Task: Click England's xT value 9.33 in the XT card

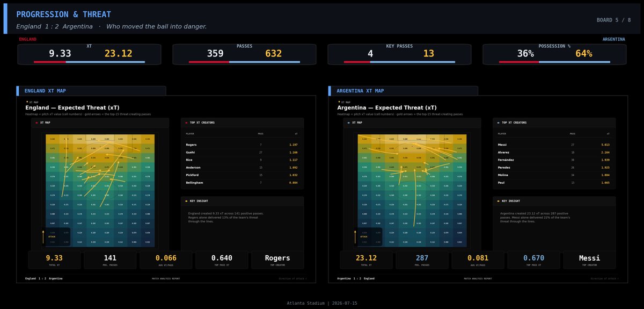Action: [60, 54]
